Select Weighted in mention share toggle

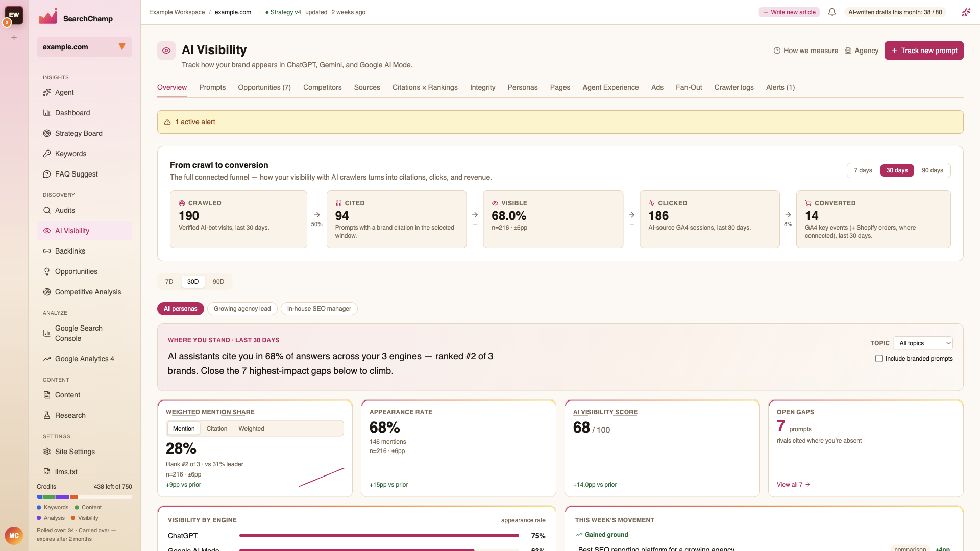click(x=251, y=429)
